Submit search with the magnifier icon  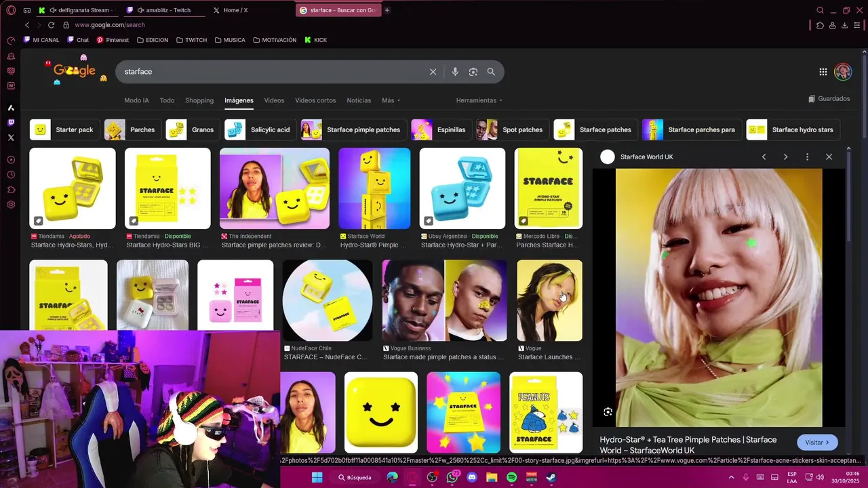[491, 72]
